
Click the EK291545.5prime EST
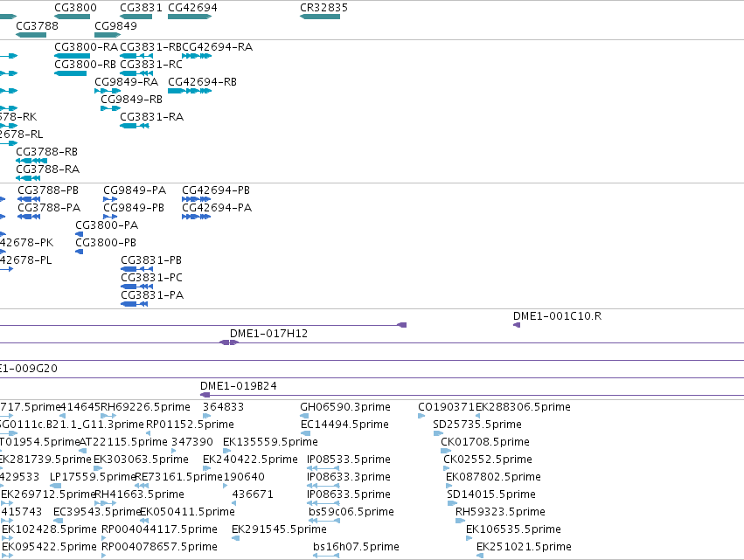(x=236, y=538)
